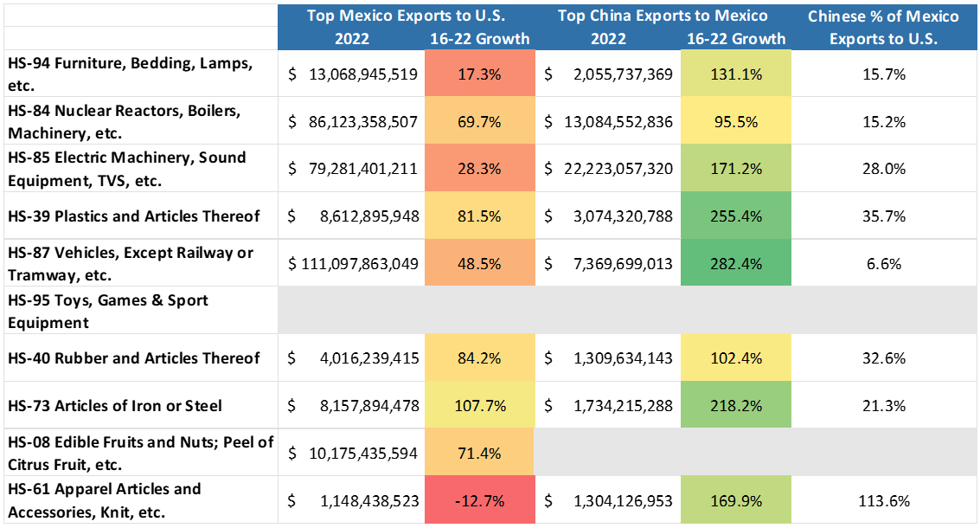Image resolution: width=980 pixels, height=528 pixels.
Task: Click the Chinese % of Mexico Exports header
Action: pyautogui.click(x=882, y=28)
